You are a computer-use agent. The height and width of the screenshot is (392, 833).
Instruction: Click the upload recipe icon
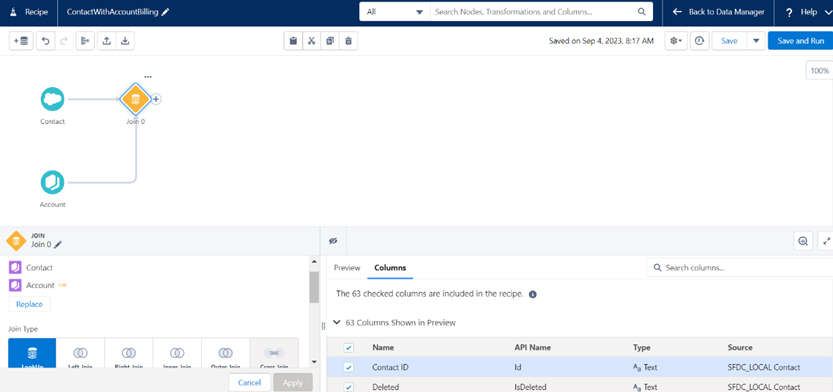pos(106,41)
